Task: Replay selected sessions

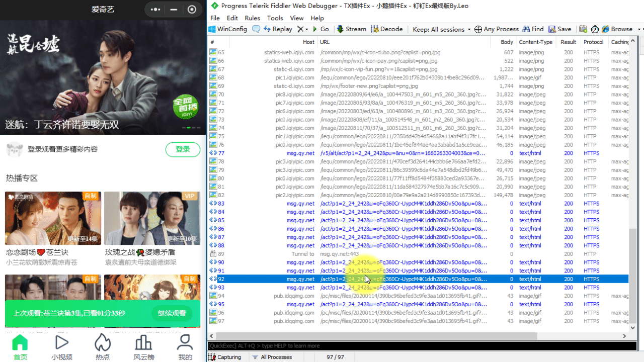Action: 278,29
